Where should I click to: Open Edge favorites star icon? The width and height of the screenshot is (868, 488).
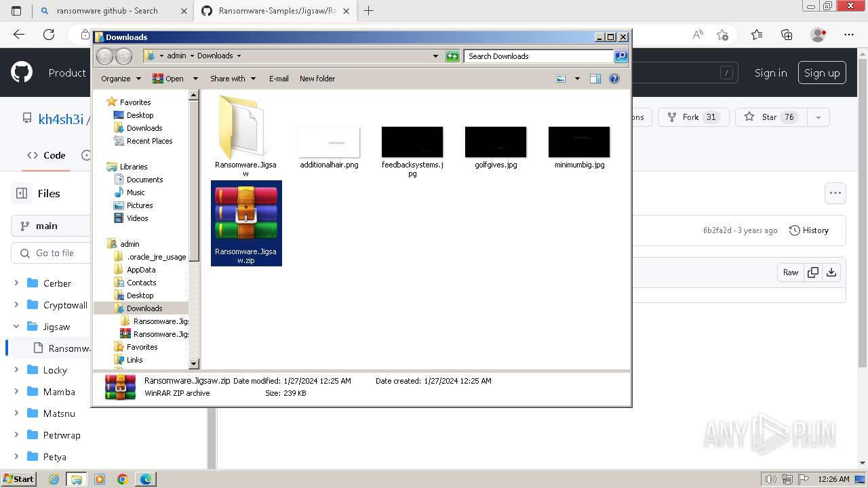757,35
